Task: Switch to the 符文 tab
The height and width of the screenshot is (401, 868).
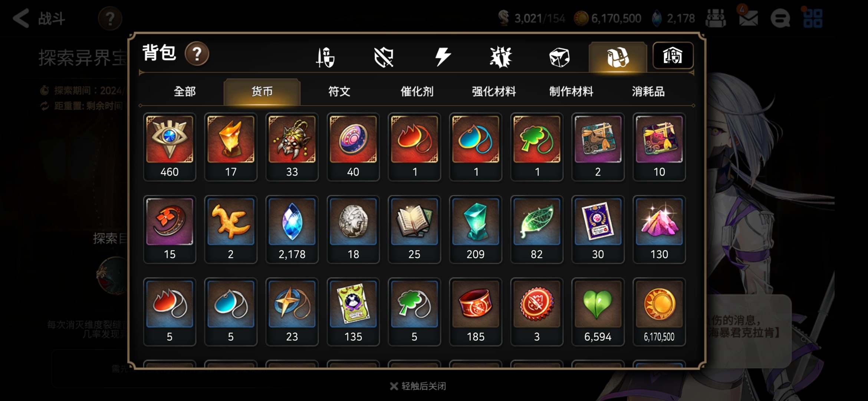Action: point(339,92)
